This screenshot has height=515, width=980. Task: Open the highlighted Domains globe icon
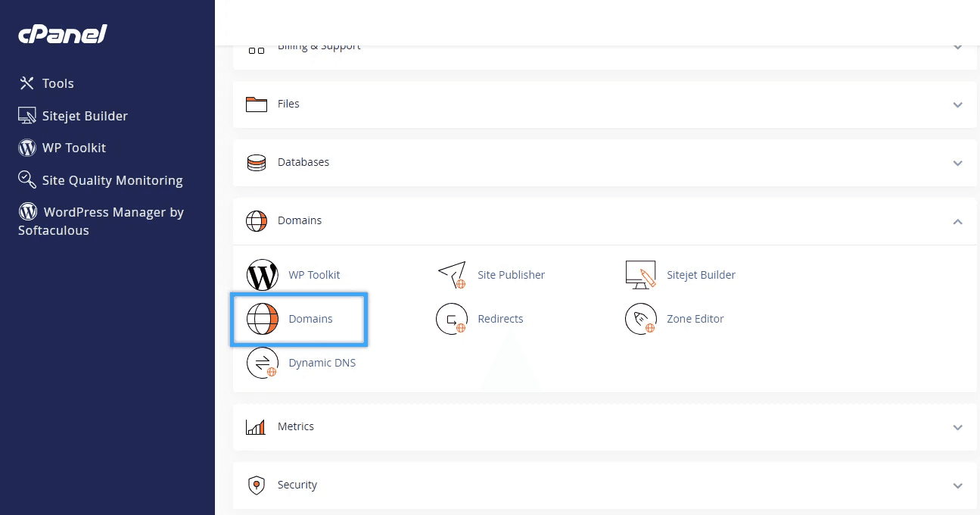[263, 319]
